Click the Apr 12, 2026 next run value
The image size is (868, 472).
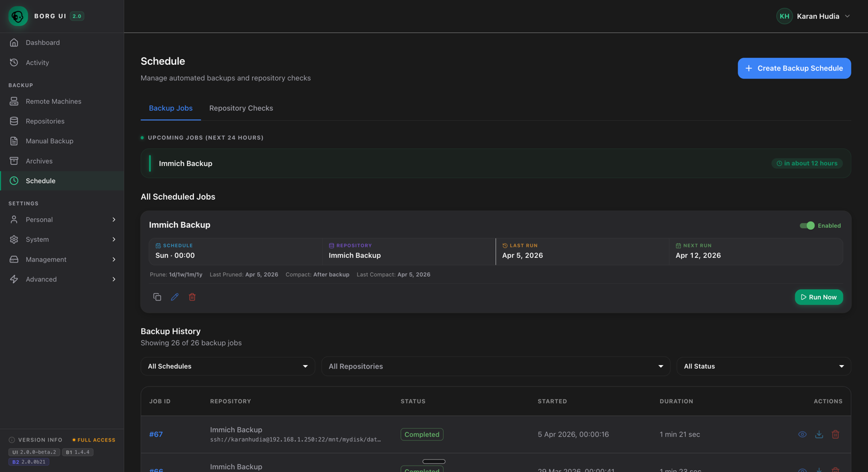click(x=698, y=256)
